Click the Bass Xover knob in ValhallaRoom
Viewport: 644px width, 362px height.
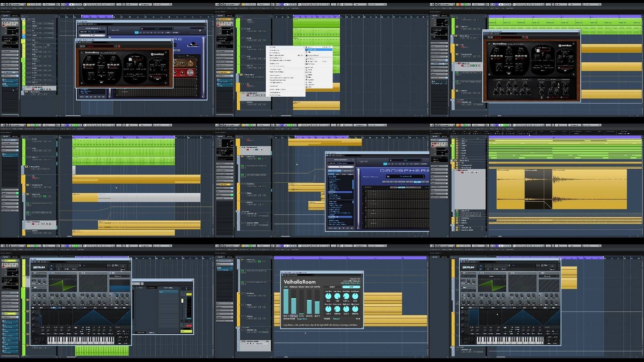pos(337,309)
